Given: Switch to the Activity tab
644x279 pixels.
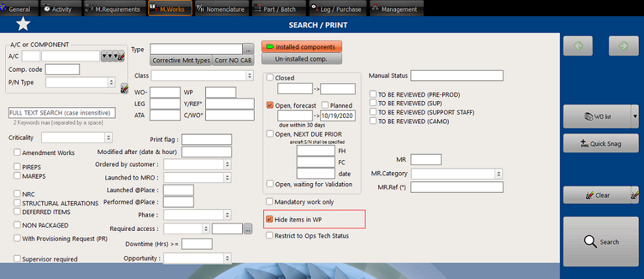Looking at the screenshot, I should pyautogui.click(x=61, y=8).
